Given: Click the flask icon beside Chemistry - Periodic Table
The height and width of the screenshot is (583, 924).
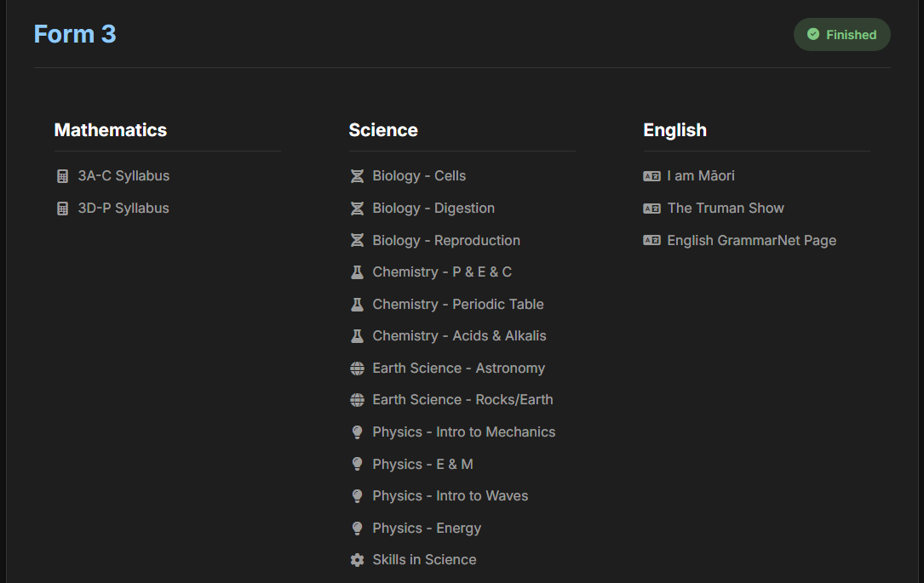Looking at the screenshot, I should click(357, 304).
